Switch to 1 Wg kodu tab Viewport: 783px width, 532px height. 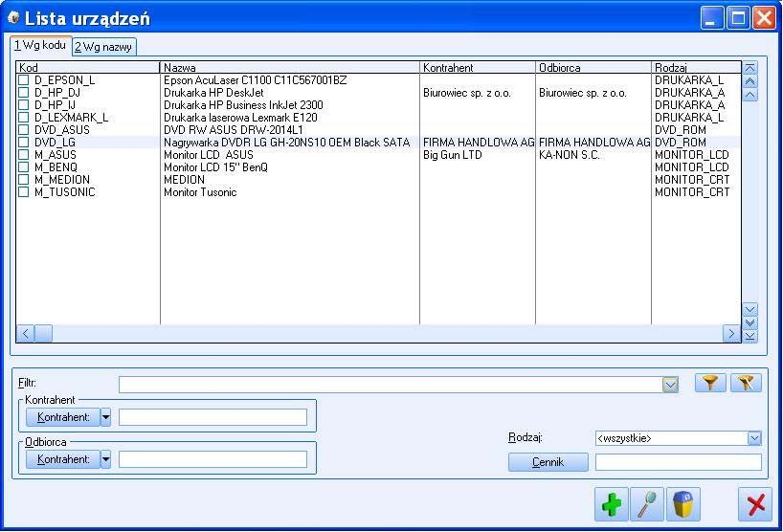coord(41,45)
